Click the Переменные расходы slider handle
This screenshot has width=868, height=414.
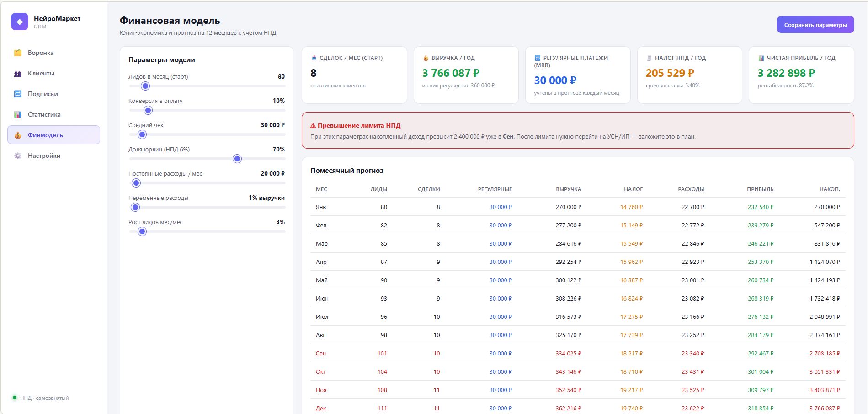point(135,207)
